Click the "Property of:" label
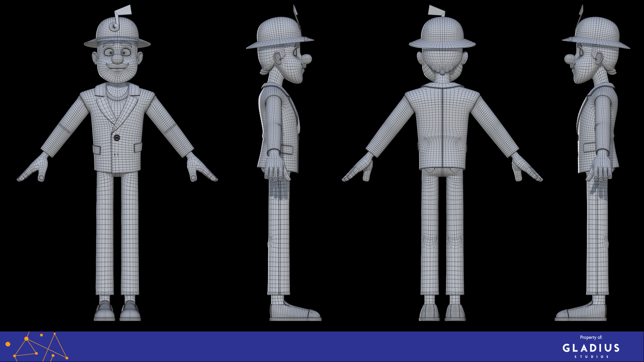This screenshot has width=644, height=362. click(591, 338)
